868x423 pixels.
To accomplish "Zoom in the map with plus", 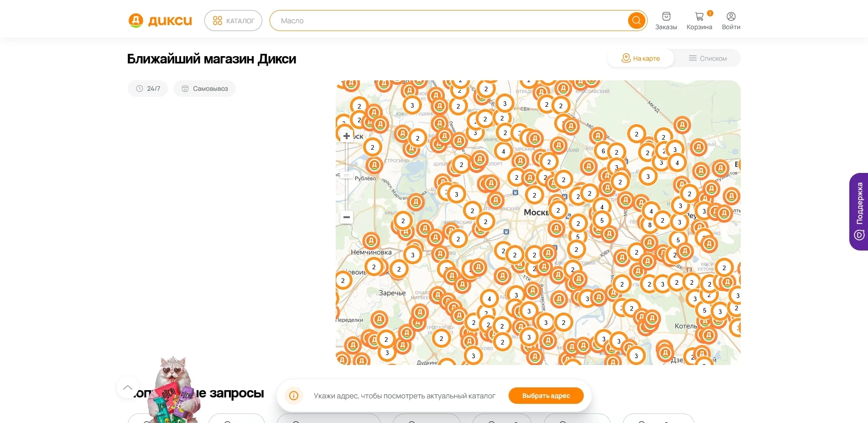I will click(347, 136).
